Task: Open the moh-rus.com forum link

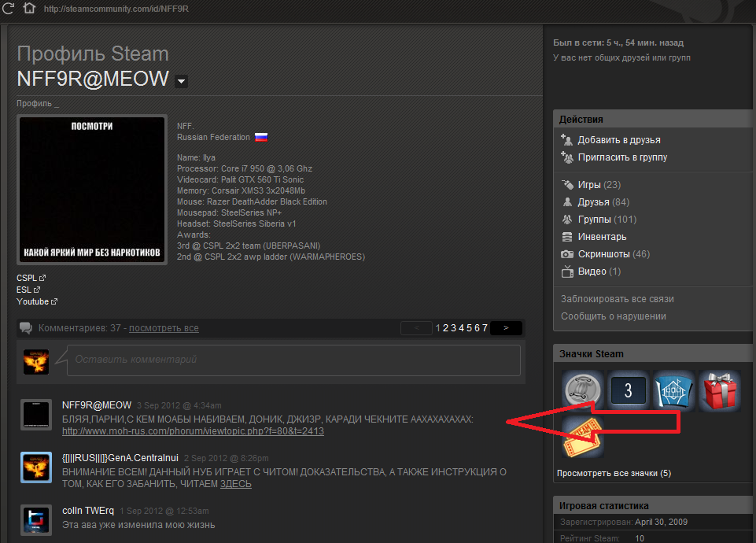Action: 193,431
